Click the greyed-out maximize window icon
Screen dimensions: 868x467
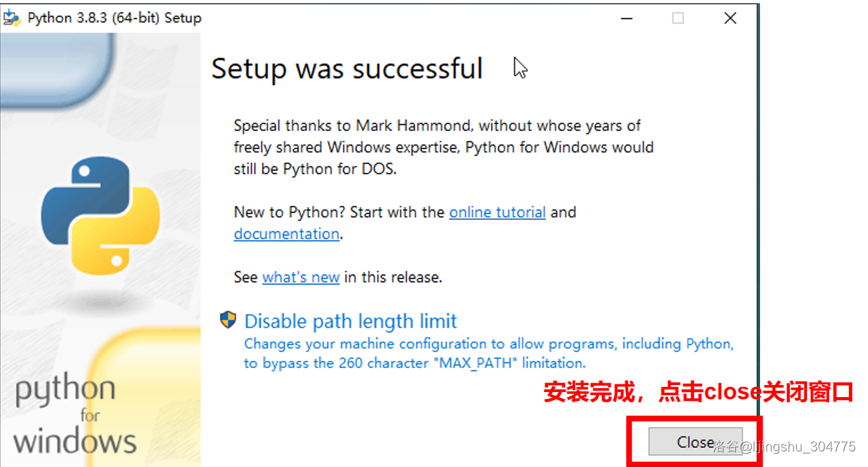click(678, 18)
